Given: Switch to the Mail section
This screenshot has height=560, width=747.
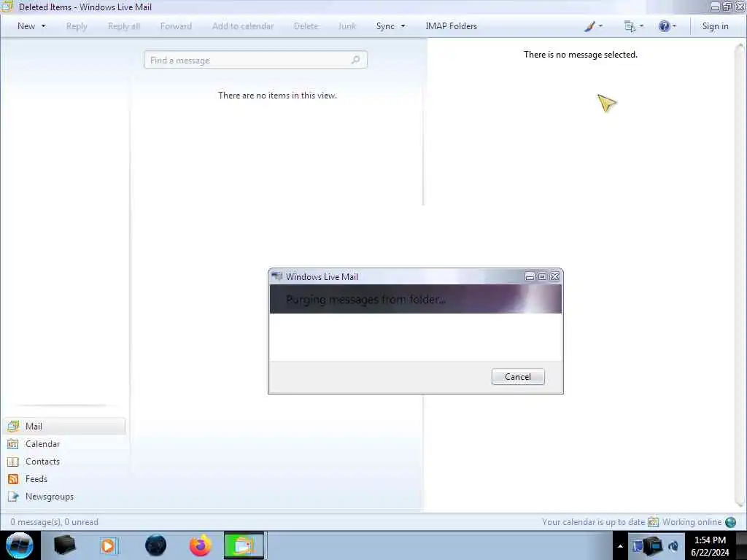Looking at the screenshot, I should coord(66,426).
